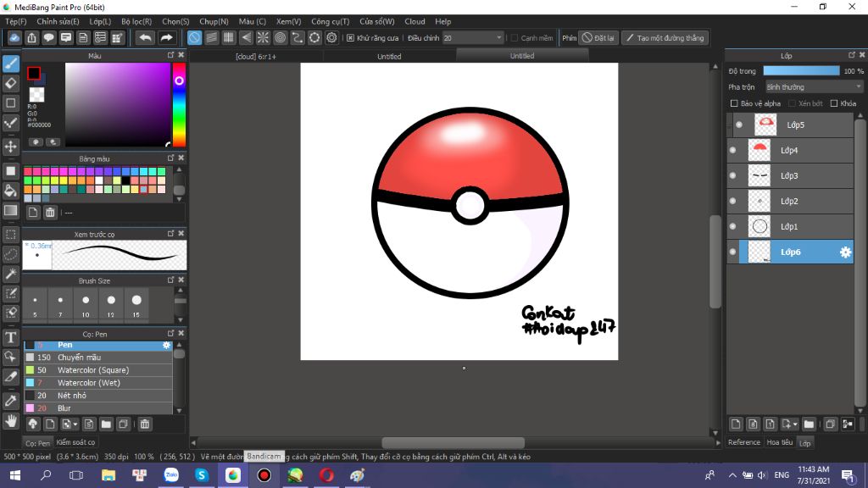868x488 pixels.
Task: Enable the Bảo vệ alpha checkbox
Action: pyautogui.click(x=734, y=103)
